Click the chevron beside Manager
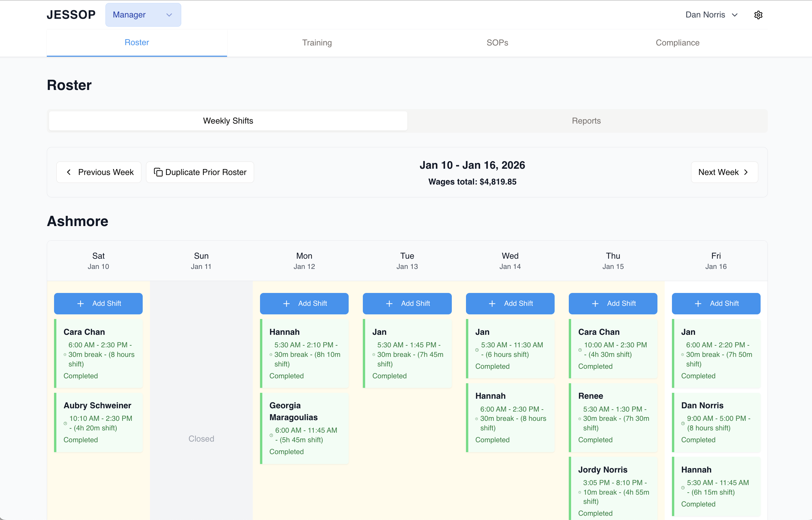Viewport: 812px width, 520px height. (169, 15)
